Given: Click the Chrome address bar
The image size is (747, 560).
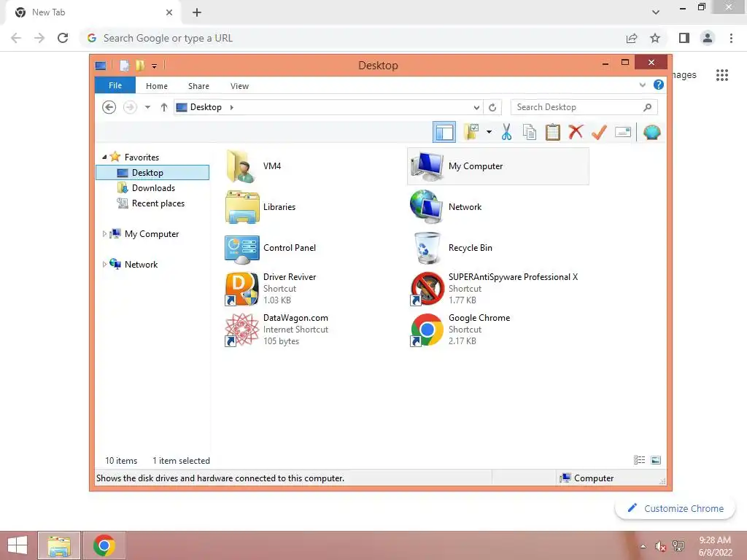Looking at the screenshot, I should (x=352, y=38).
